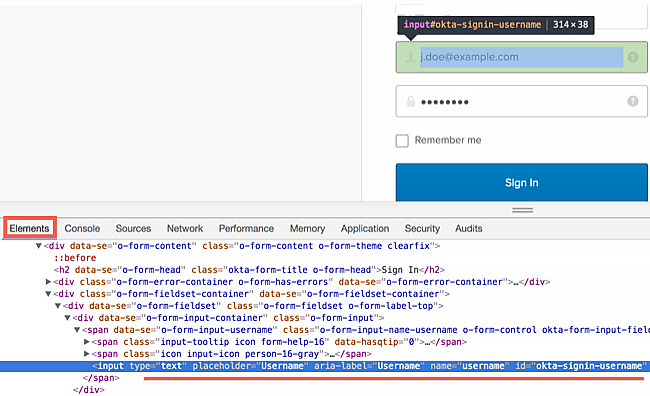Click the username email input field

click(521, 57)
